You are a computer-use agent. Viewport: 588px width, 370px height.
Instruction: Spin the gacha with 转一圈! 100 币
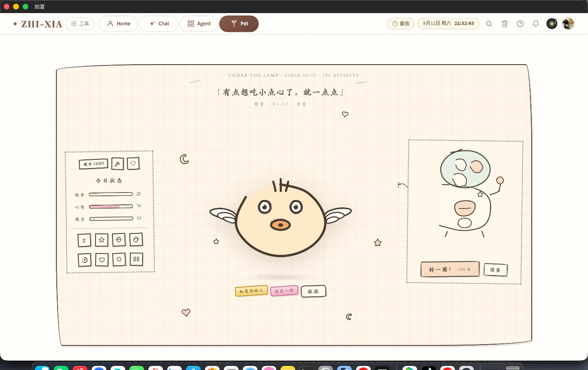(450, 269)
